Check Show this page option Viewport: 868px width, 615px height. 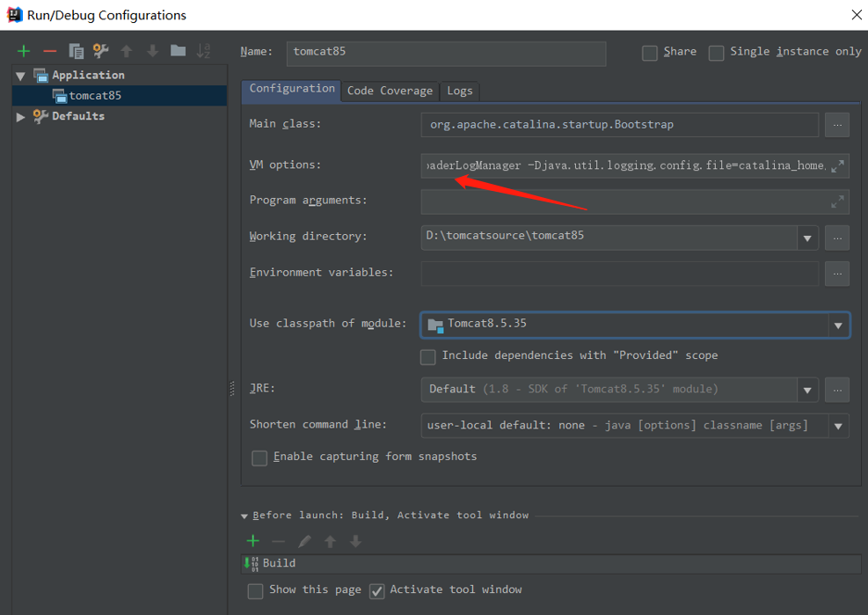255,591
